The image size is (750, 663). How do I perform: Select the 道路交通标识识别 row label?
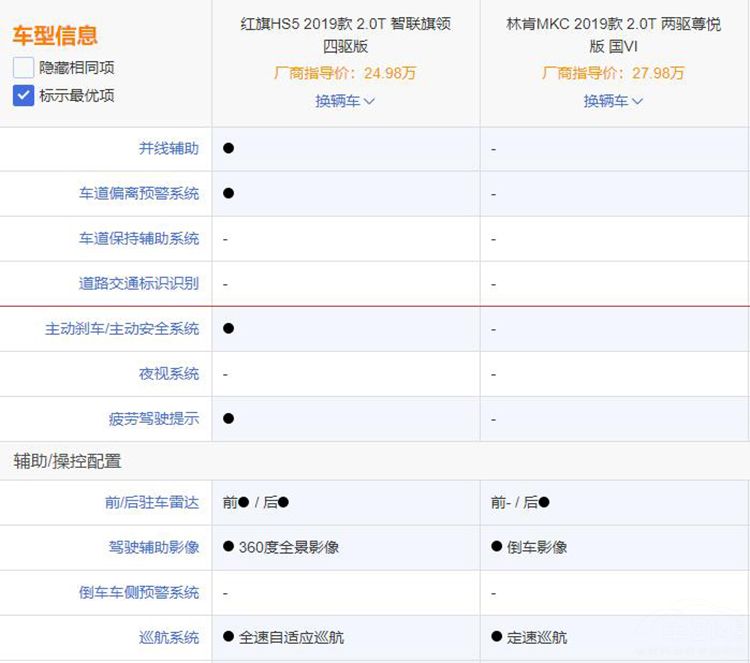[x=139, y=283]
